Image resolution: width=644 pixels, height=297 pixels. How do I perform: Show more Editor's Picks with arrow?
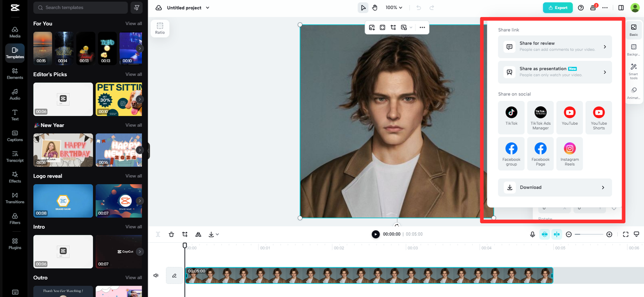click(x=140, y=99)
